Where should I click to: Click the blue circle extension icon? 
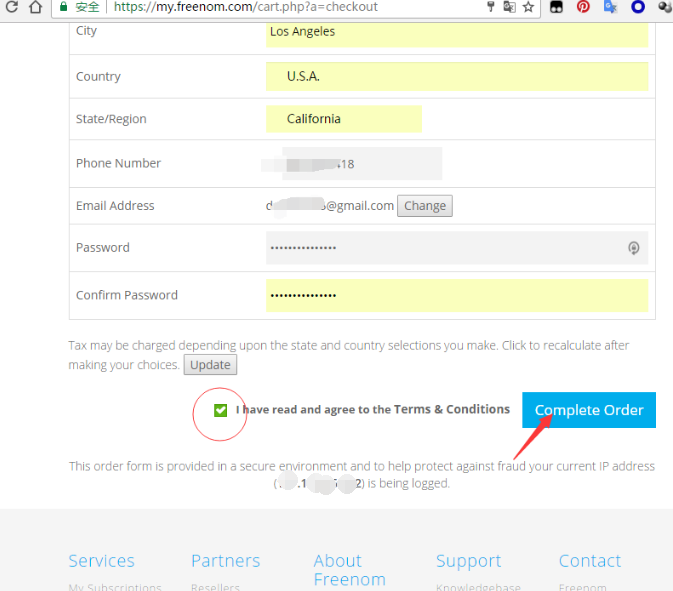638,6
